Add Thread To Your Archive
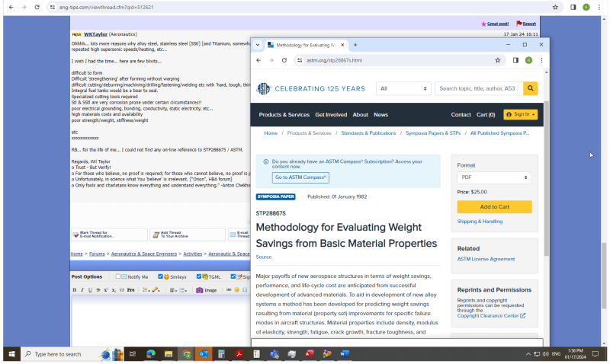610x364 pixels. (188, 235)
